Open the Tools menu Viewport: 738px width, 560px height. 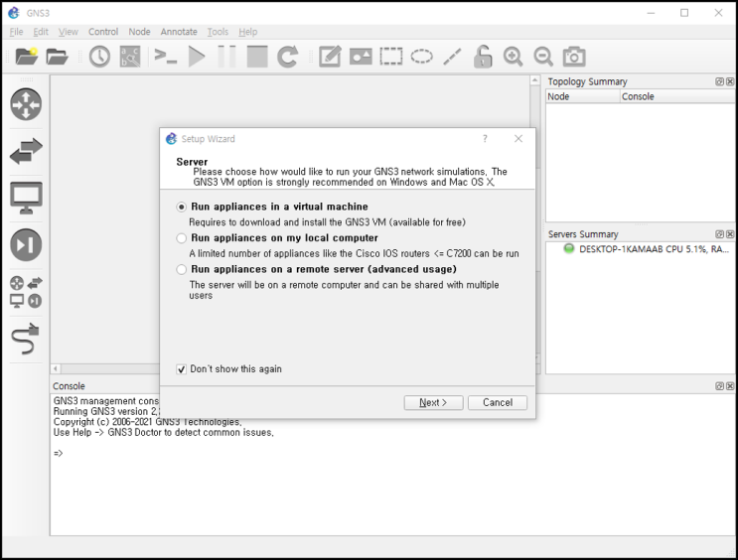218,32
